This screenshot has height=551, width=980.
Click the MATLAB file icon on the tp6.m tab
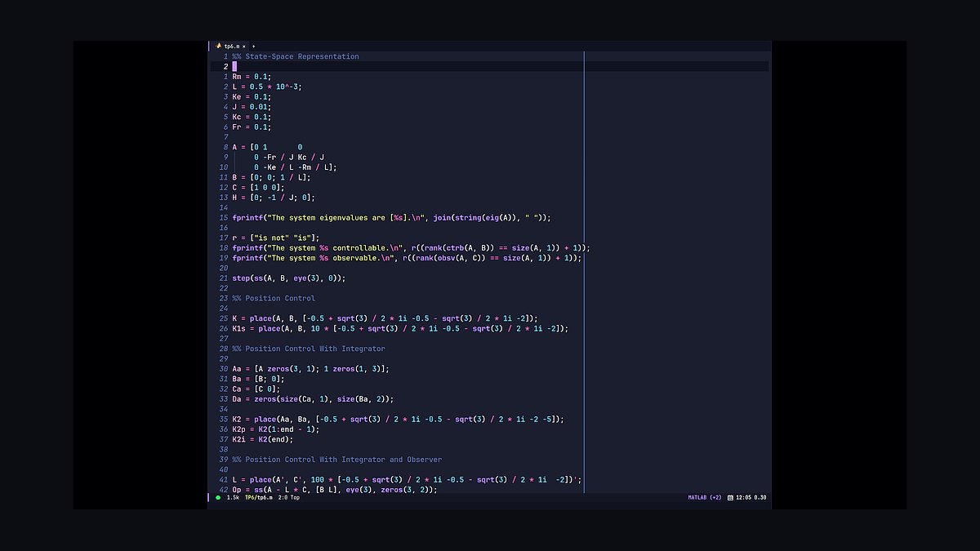coord(218,46)
